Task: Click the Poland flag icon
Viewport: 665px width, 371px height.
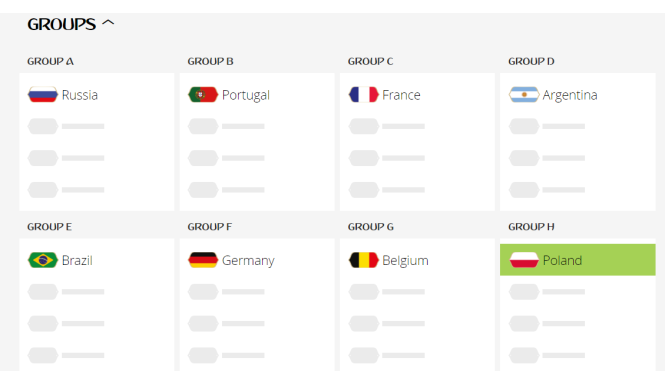Action: tap(524, 260)
